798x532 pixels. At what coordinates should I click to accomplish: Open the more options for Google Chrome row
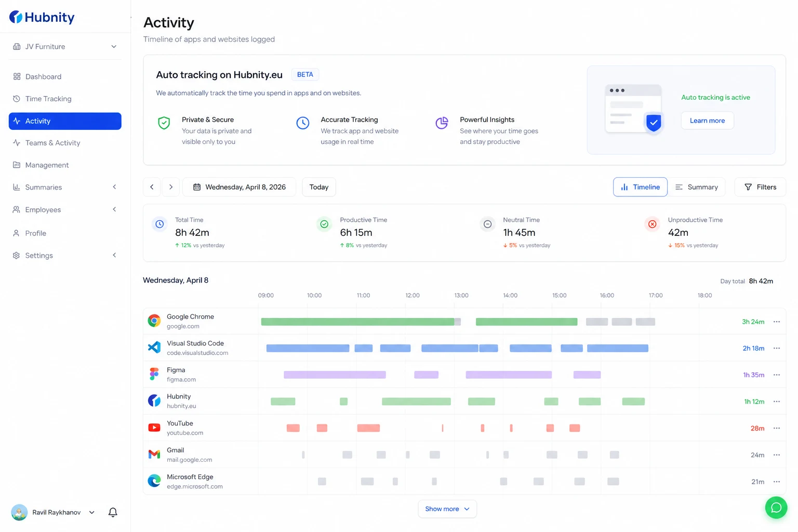click(x=777, y=322)
